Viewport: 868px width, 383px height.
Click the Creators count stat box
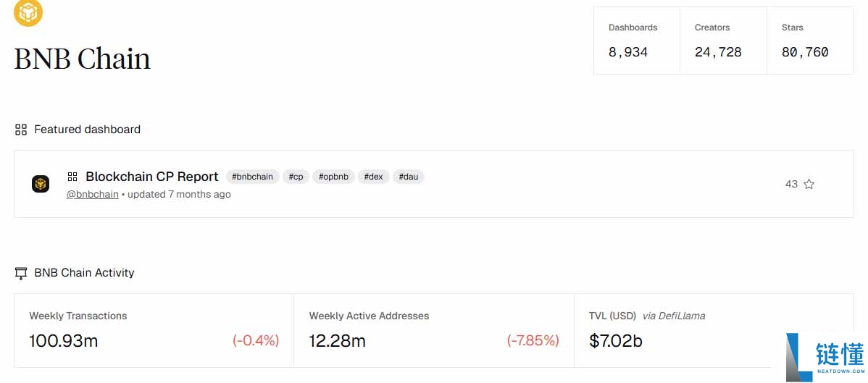[722, 41]
